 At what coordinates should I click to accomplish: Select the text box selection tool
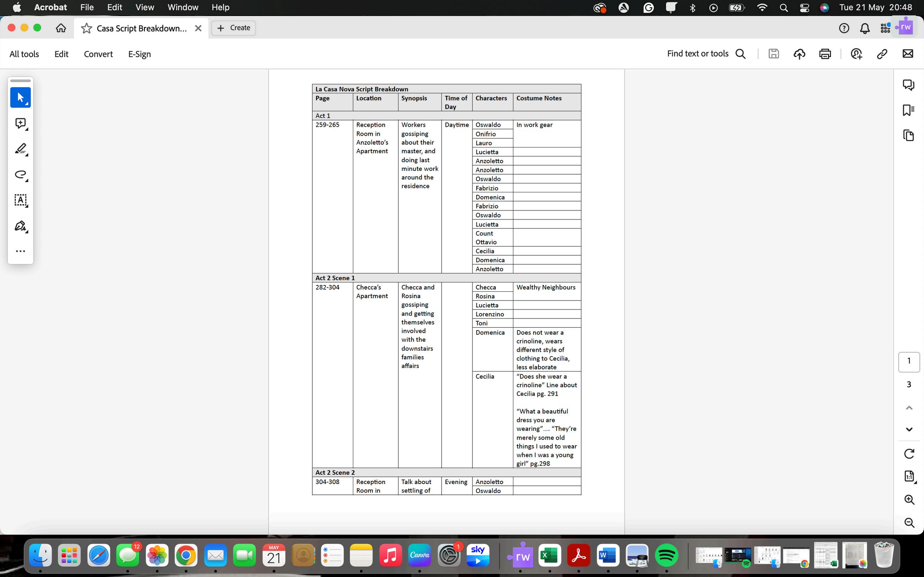coord(20,200)
